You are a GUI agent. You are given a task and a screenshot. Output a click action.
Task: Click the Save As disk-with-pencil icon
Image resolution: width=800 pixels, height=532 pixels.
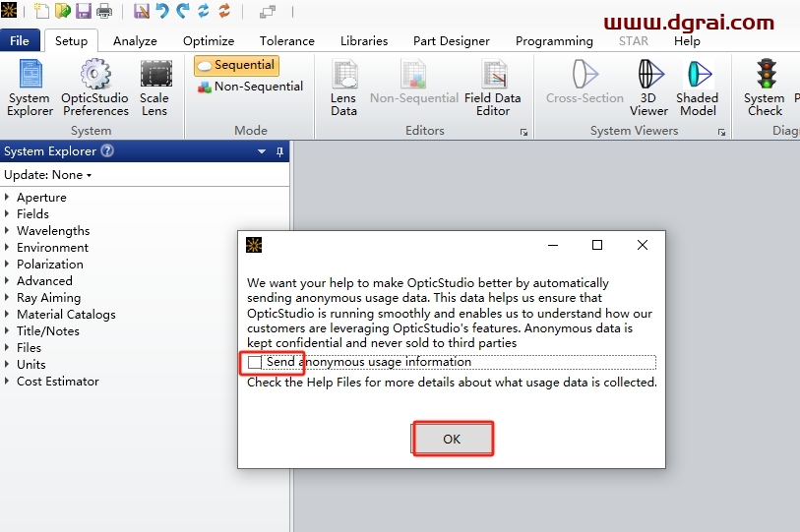click(x=142, y=11)
